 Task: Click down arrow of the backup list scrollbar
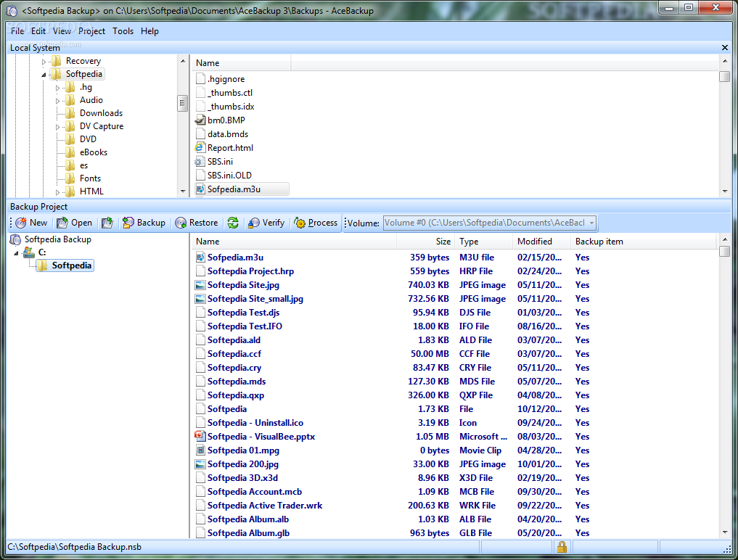[725, 532]
